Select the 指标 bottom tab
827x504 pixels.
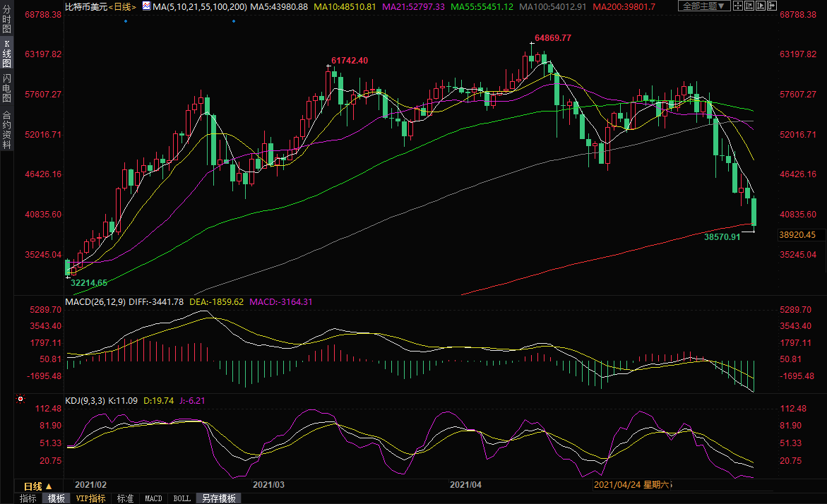tap(28, 498)
